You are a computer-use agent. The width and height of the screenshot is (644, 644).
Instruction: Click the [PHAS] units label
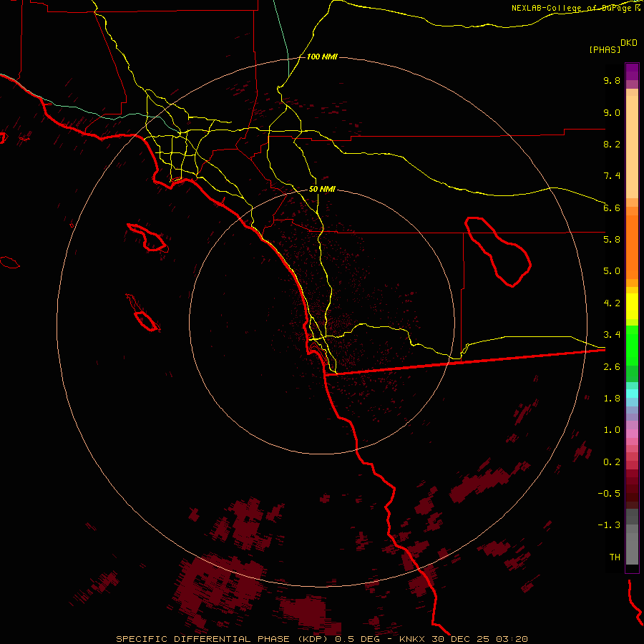point(605,49)
